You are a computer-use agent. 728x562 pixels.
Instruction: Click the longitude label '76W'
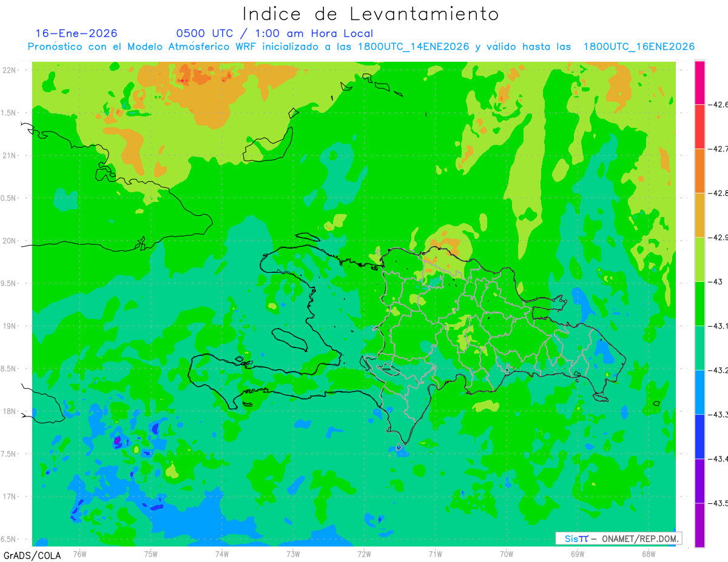click(79, 554)
